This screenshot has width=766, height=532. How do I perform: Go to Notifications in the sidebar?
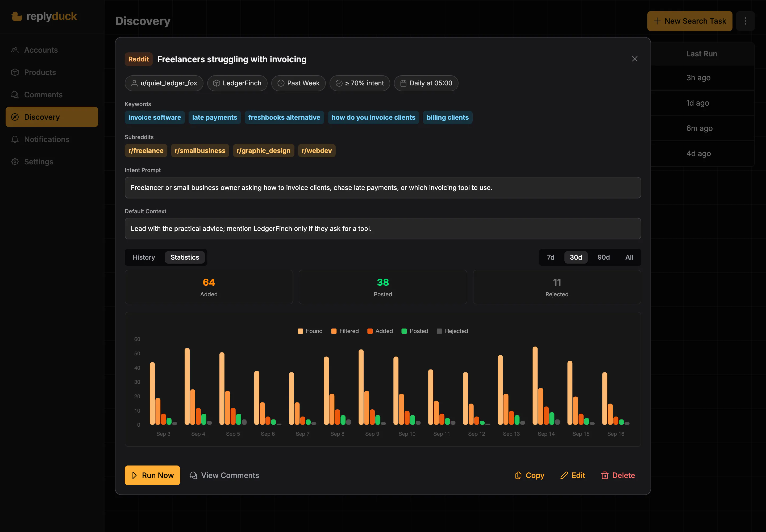52,139
